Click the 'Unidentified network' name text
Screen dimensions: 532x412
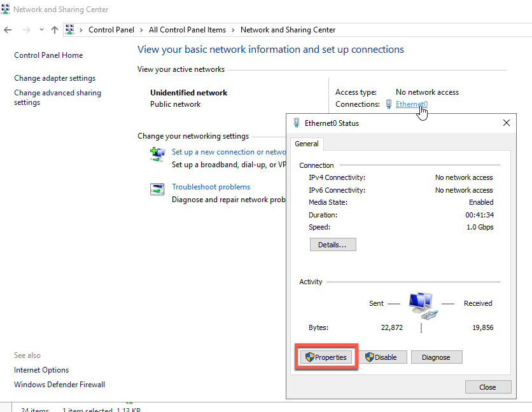(x=188, y=93)
